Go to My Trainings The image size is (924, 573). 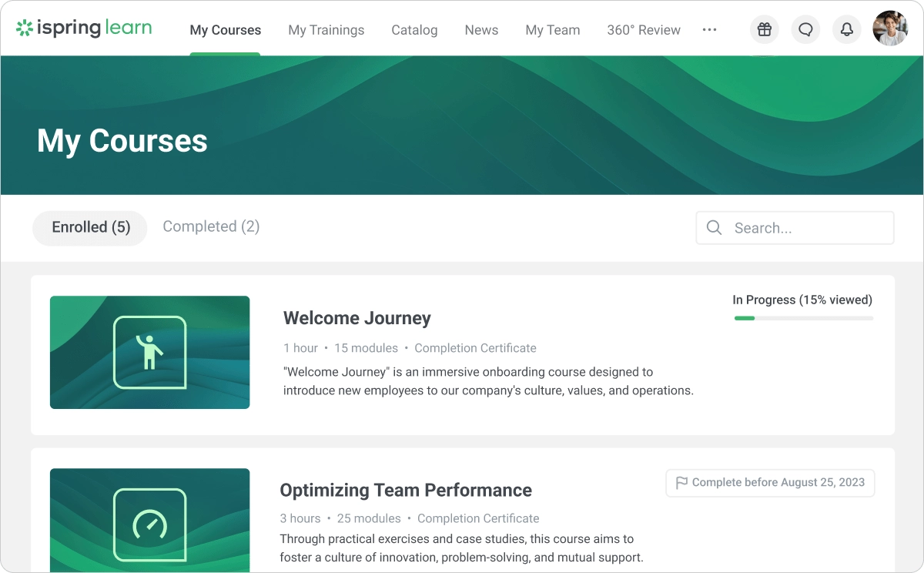tap(326, 30)
